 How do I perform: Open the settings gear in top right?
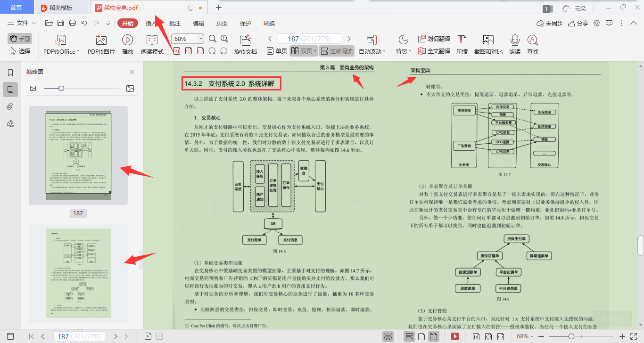click(597, 23)
